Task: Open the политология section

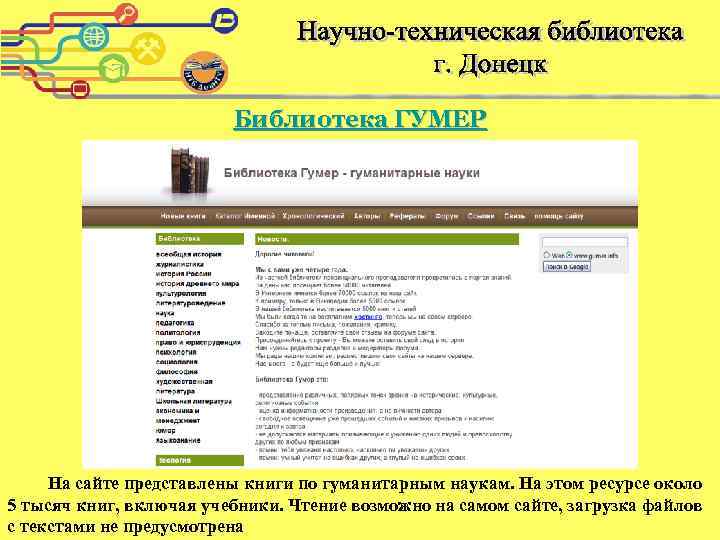Action: [178, 332]
